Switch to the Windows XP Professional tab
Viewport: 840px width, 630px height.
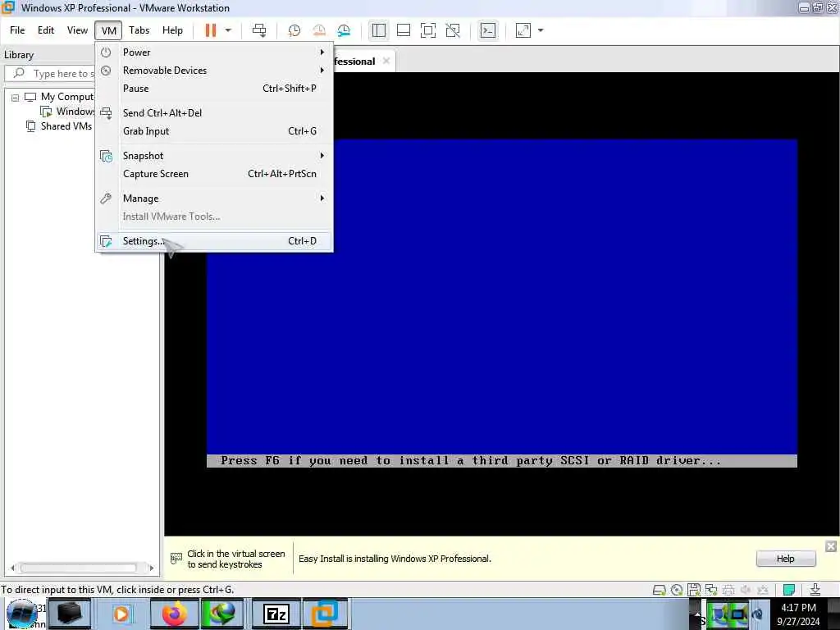coord(354,62)
